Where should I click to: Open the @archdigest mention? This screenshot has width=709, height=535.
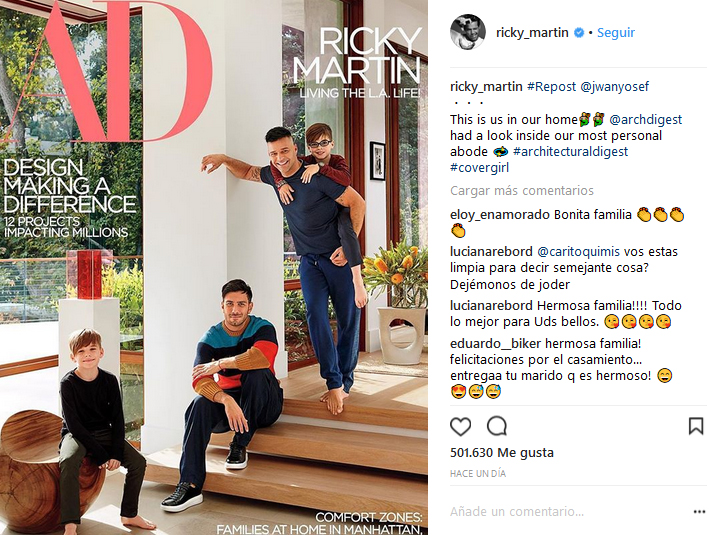(x=646, y=119)
